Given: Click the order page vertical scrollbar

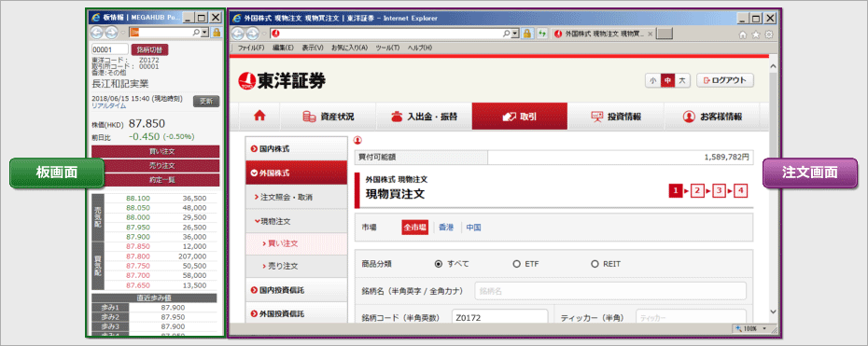Looking at the screenshot, I should pos(774,188).
